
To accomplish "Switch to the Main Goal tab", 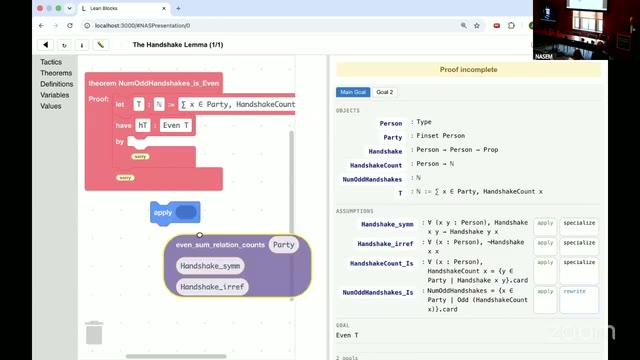I will click(353, 92).
